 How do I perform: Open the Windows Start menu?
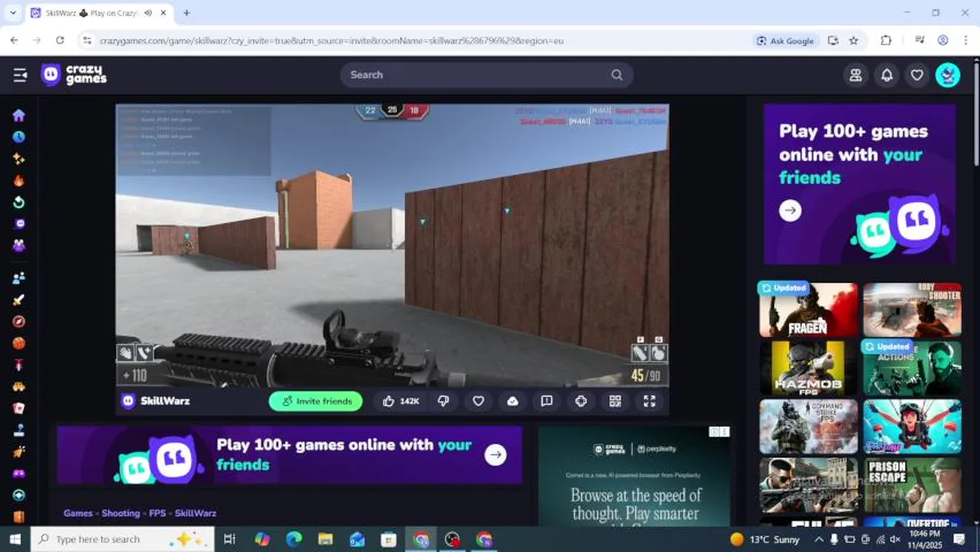(x=15, y=540)
